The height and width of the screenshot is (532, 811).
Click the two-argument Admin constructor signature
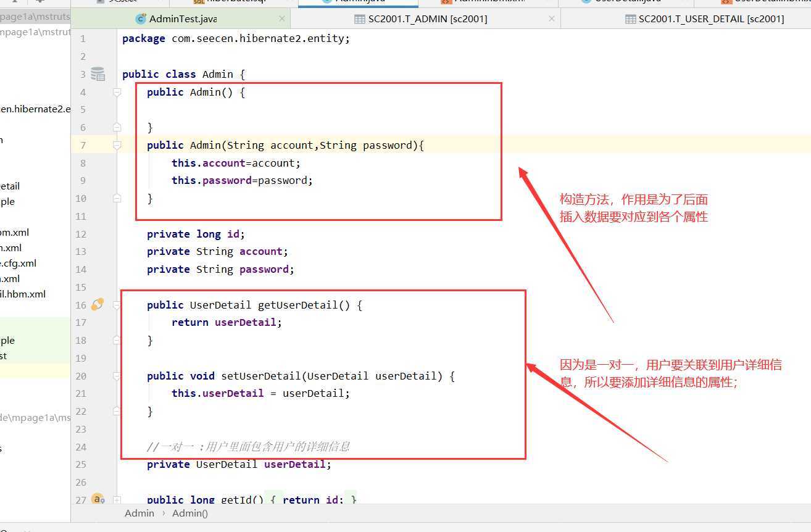coord(285,145)
